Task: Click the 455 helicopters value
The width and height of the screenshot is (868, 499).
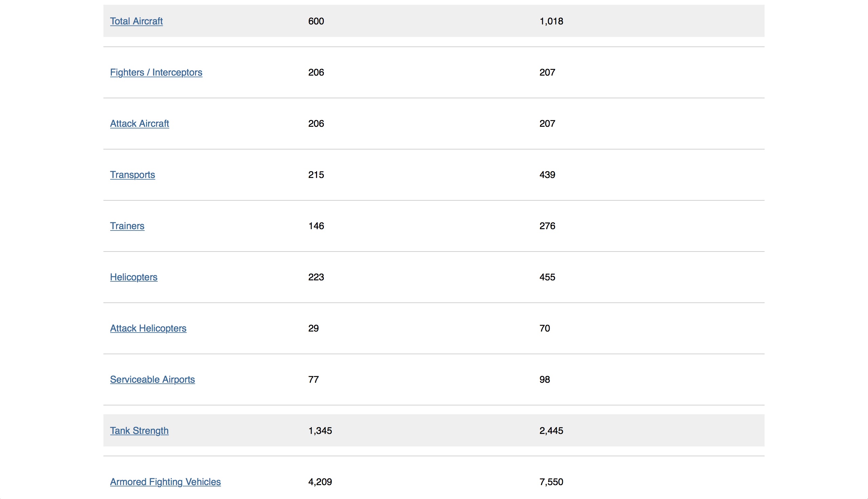Action: click(547, 277)
